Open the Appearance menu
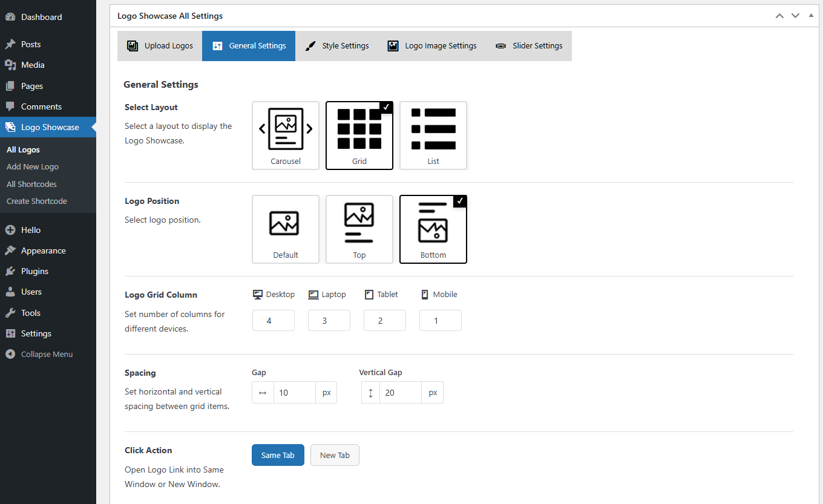823x504 pixels. (x=48, y=250)
